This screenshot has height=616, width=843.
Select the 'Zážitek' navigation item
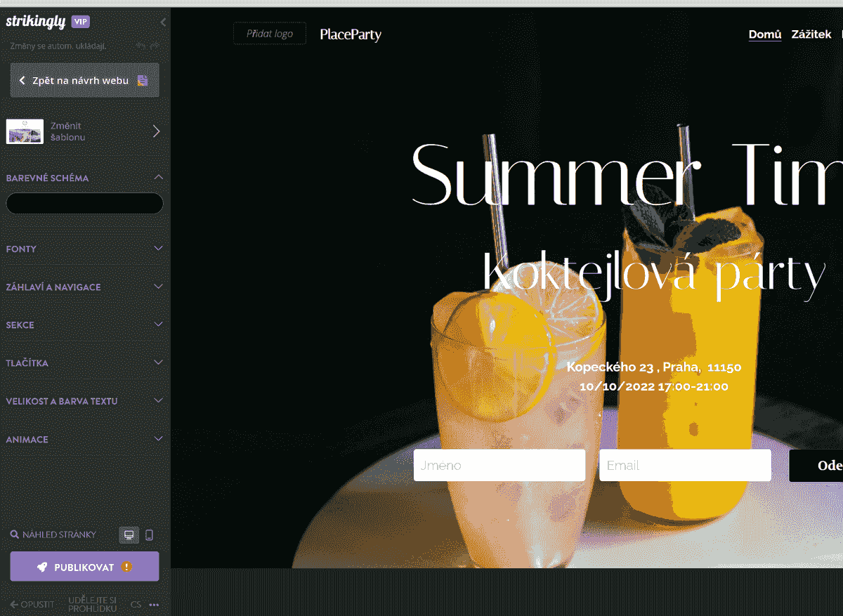coord(811,34)
